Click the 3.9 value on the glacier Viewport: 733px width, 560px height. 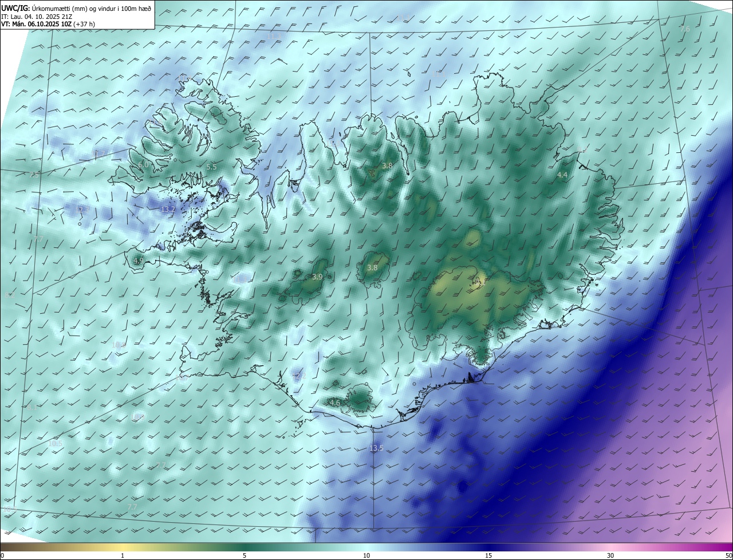(x=317, y=277)
